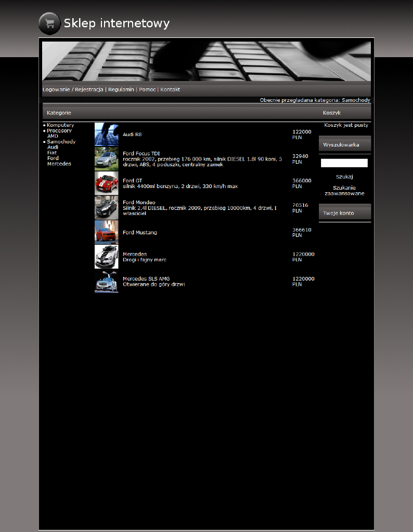Select the Komputery category

pyautogui.click(x=60, y=125)
